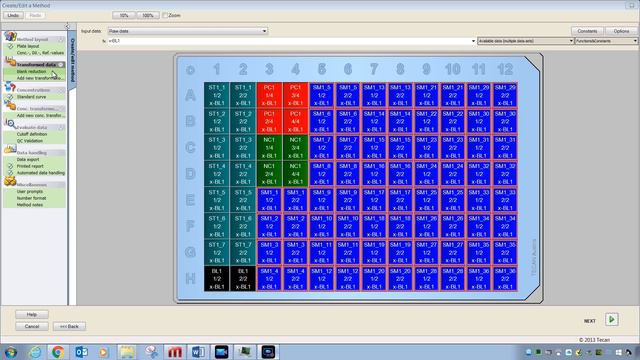Viewport: 640px width, 360px height.
Task: Select plate row header E
Action: (x=190, y=200)
